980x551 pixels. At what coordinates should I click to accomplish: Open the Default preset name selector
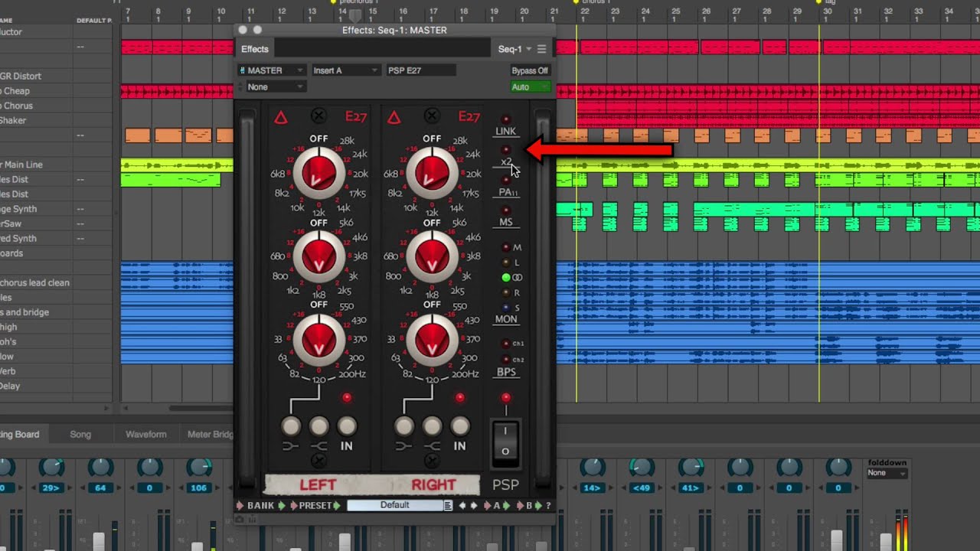coord(395,505)
